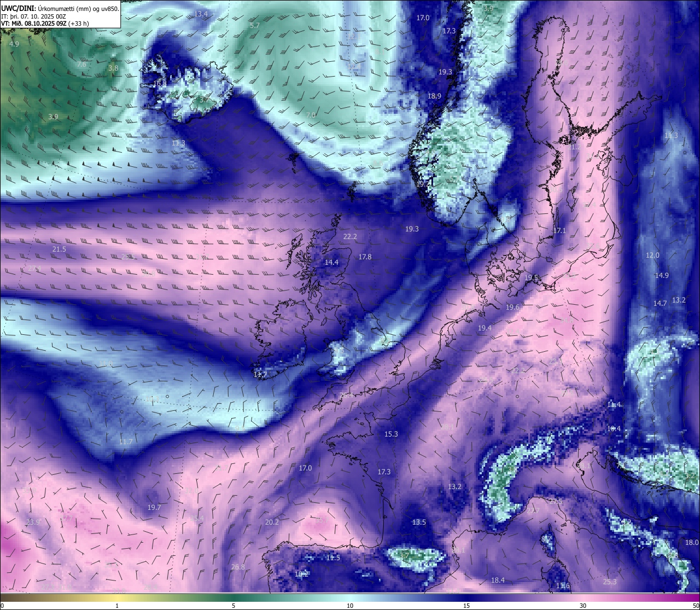Select the IT: þri. 07. 10. 2025 00Z line
This screenshot has height=610, width=700.
coord(34,16)
